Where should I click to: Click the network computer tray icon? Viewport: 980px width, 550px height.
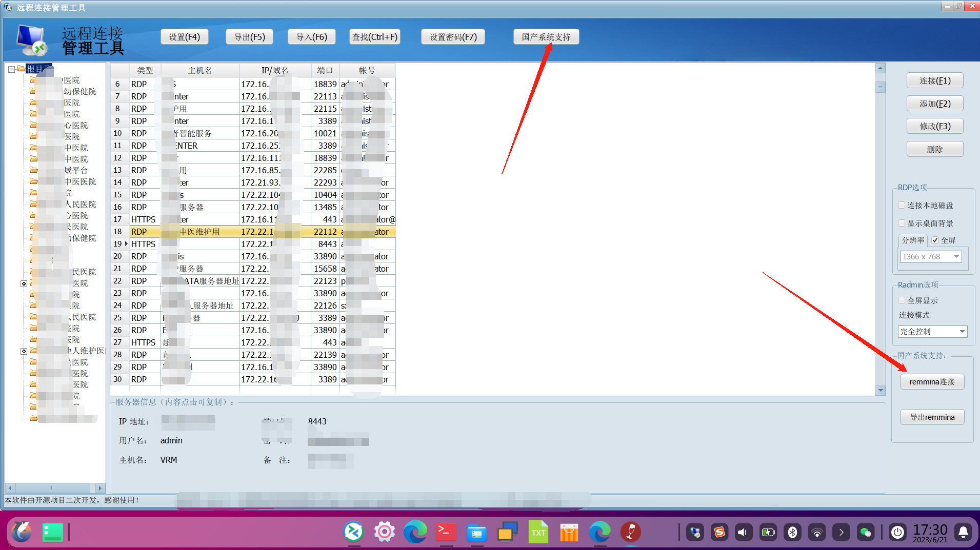click(x=695, y=533)
